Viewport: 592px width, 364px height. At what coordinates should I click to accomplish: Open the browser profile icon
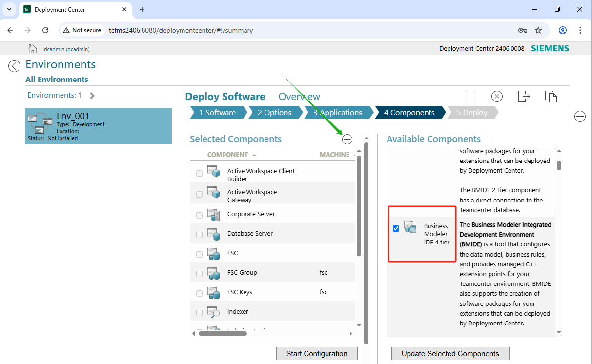click(563, 30)
